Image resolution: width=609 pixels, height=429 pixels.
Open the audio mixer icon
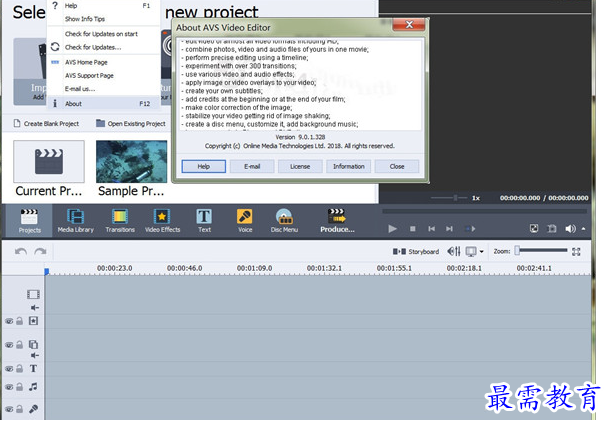click(454, 252)
